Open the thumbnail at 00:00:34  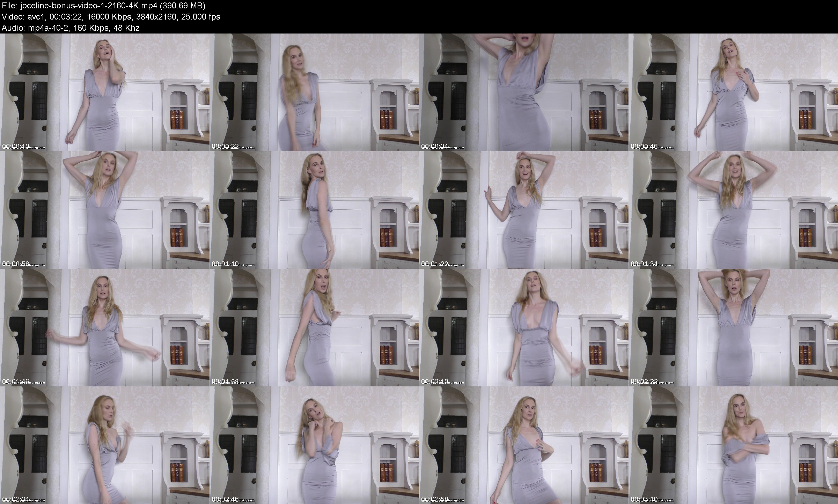coord(524,92)
